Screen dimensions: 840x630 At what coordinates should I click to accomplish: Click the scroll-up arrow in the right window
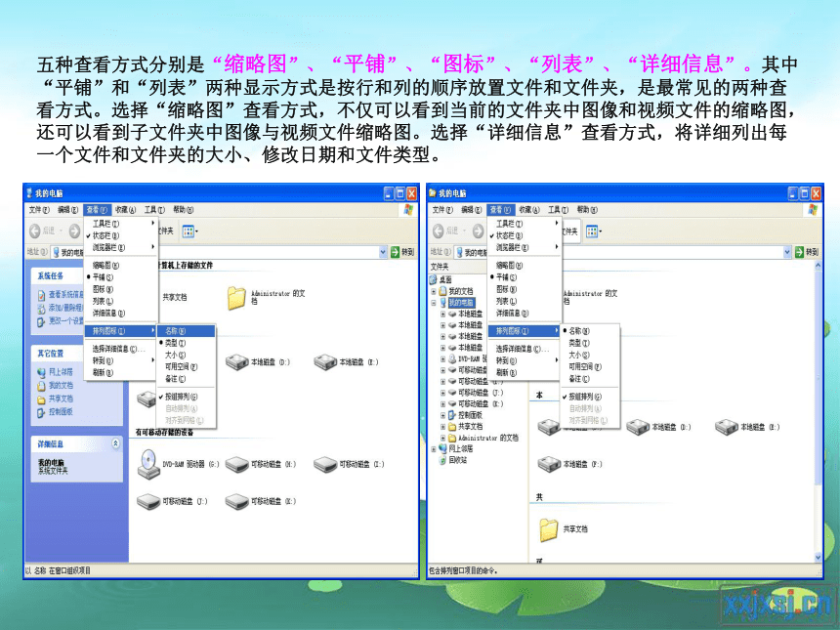(x=819, y=267)
